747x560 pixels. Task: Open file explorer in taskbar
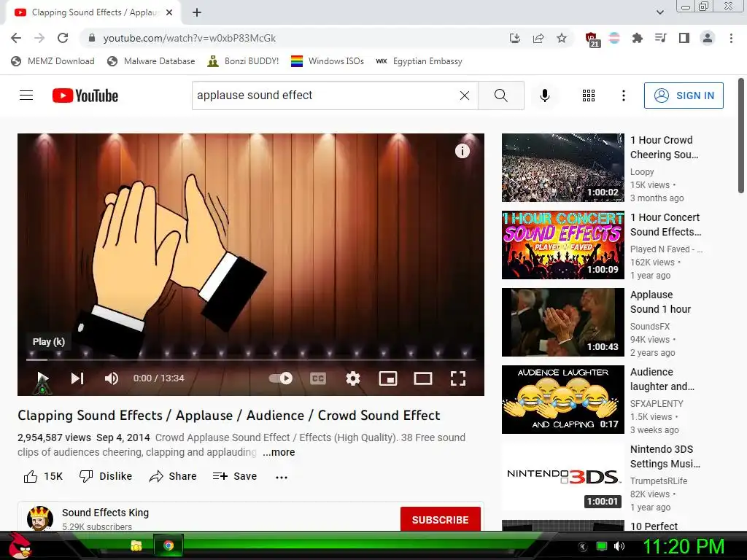tap(136, 545)
